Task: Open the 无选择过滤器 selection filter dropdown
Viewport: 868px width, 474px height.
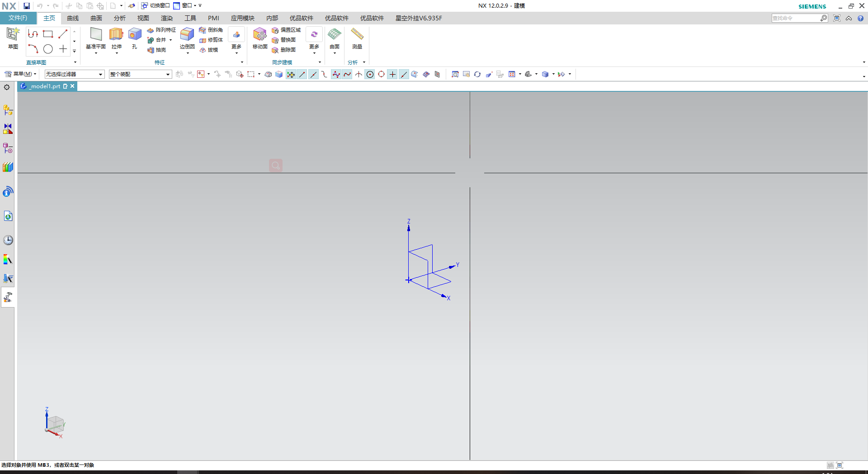Action: [x=74, y=74]
